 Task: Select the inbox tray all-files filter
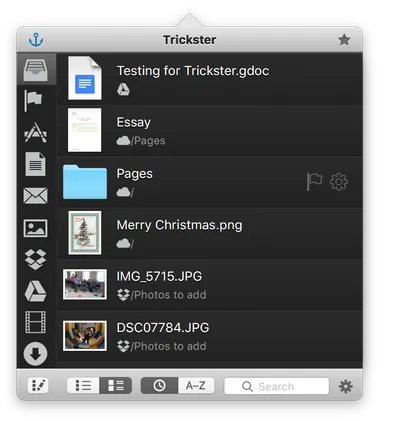coord(35,70)
